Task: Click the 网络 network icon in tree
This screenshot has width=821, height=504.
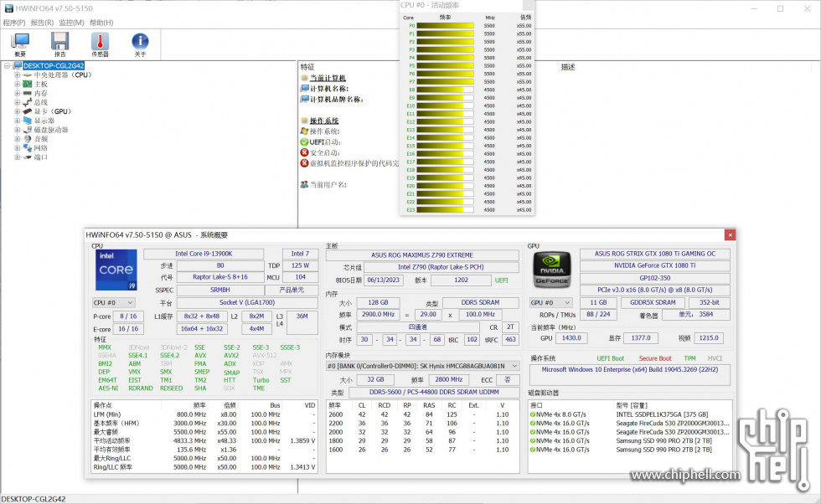Action: tap(27, 148)
